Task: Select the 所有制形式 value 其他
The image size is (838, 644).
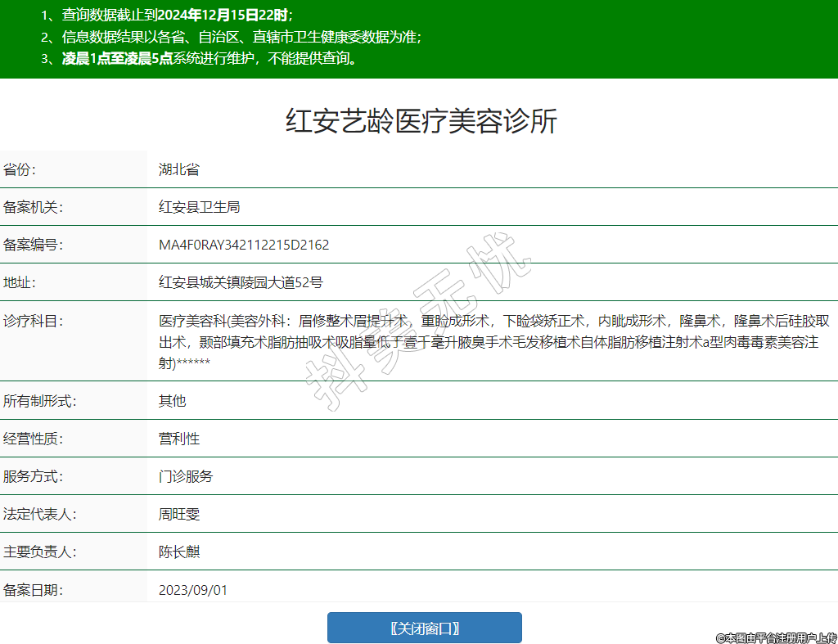Action: (x=172, y=401)
